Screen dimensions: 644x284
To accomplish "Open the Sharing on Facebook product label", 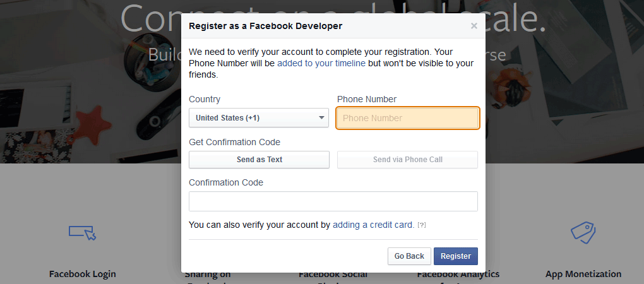I will tap(208, 275).
